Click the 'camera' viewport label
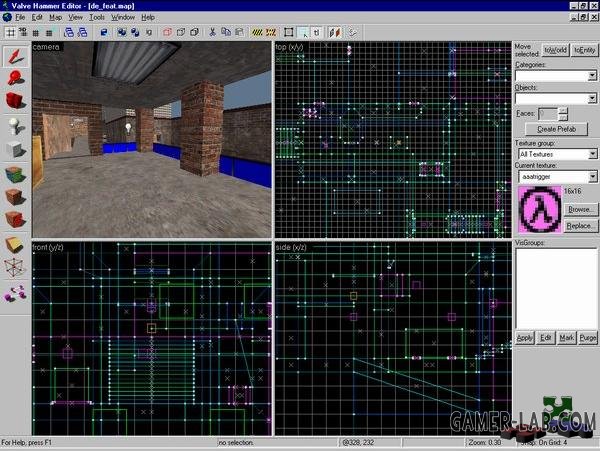This screenshot has height=451, width=600. tap(46, 47)
